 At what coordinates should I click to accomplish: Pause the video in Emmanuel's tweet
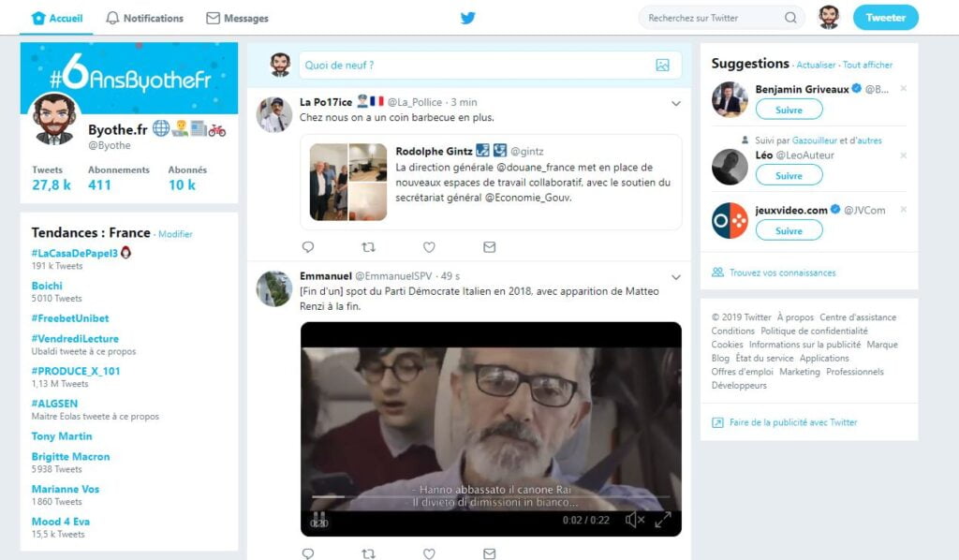click(x=319, y=519)
